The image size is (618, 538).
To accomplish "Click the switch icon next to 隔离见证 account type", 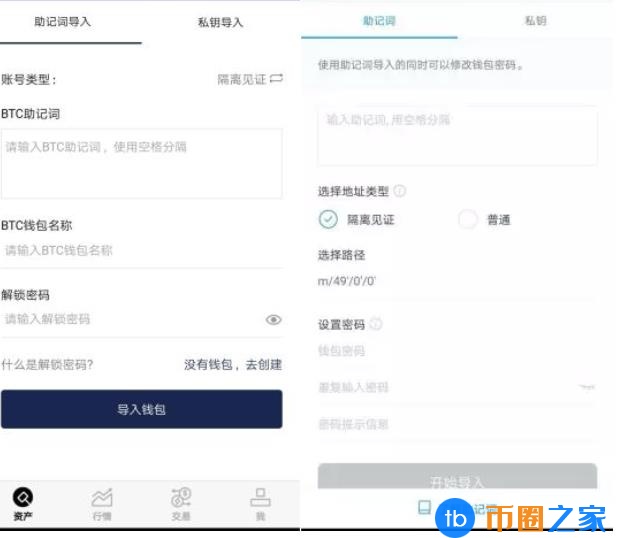I will [276, 79].
